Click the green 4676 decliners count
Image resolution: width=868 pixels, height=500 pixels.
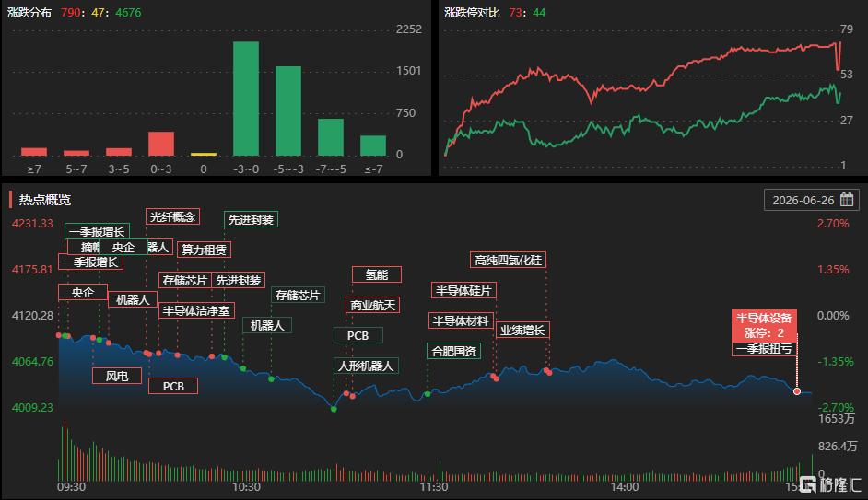[x=128, y=12]
